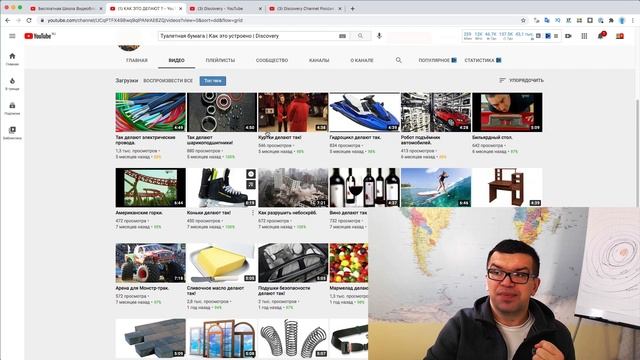Open the butter video thumbnail
640x360 pixels.
222,263
